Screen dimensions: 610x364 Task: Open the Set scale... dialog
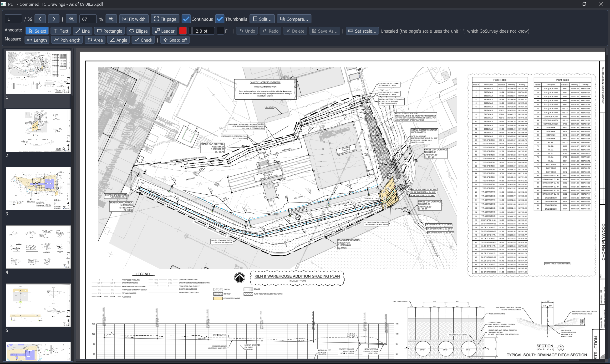(362, 31)
